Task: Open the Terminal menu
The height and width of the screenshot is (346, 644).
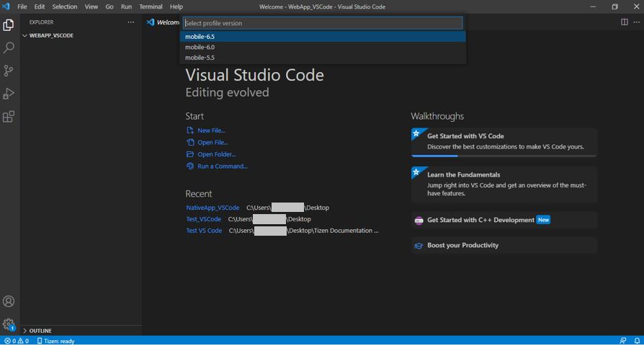Action: [x=151, y=6]
